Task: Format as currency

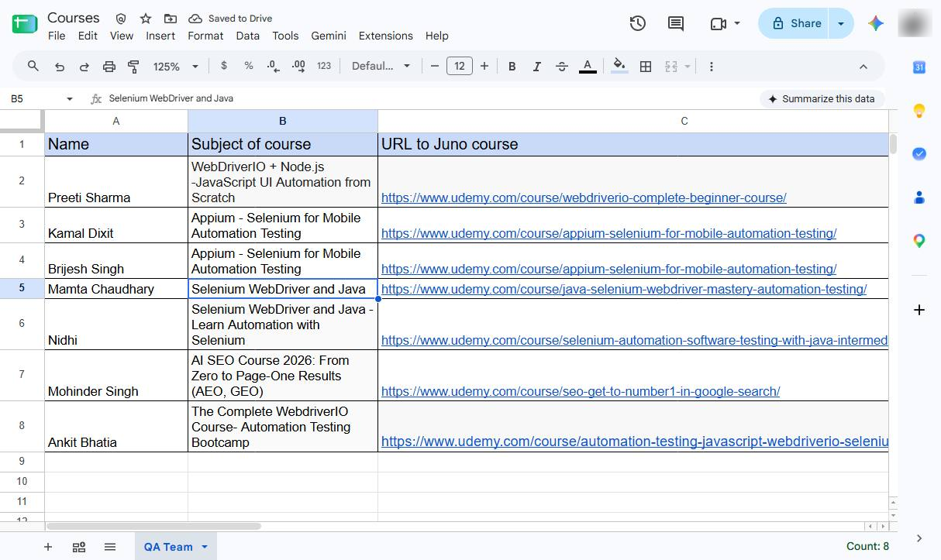Action: pos(224,66)
